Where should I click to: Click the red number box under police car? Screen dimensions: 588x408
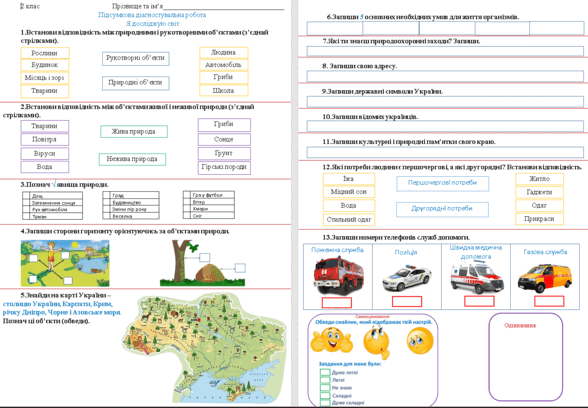[407, 302]
